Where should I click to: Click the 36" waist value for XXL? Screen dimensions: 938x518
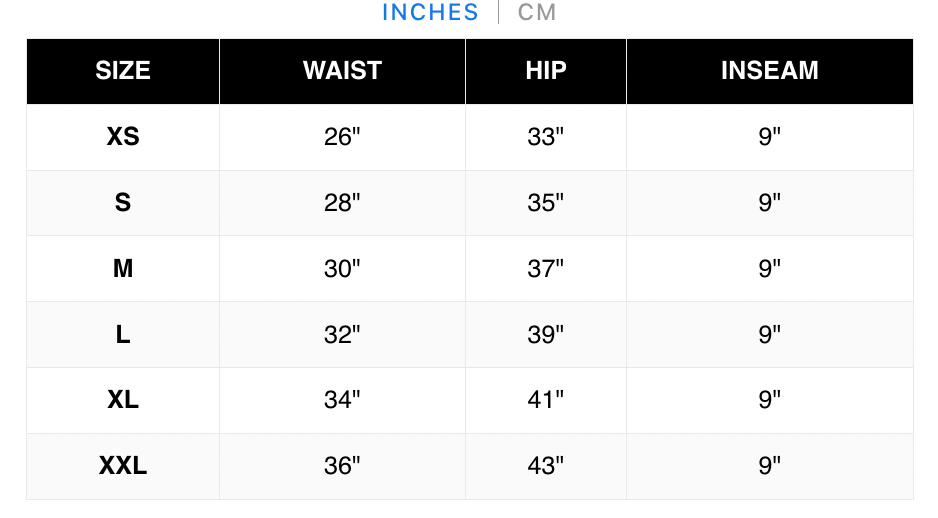[342, 465]
